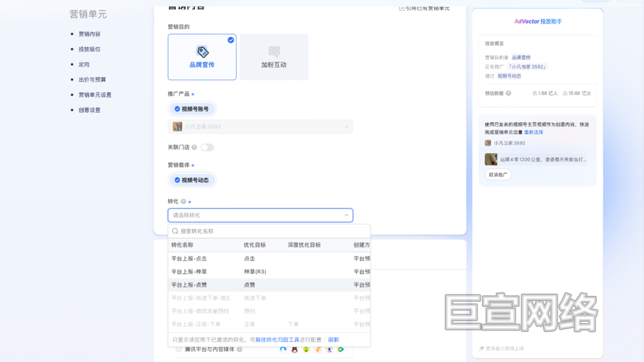644x362 pixels.
Task: Click the 种草(R3) optimization target cell
Action: (255, 272)
